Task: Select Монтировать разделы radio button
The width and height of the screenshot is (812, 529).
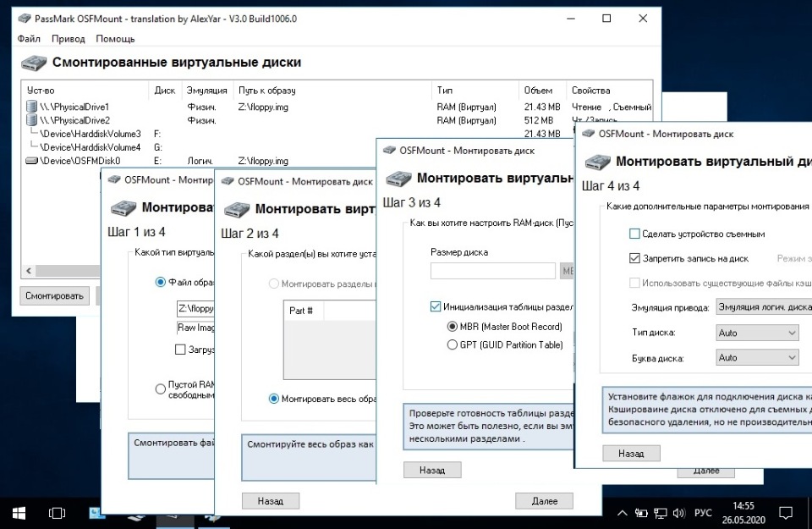Action: pyautogui.click(x=274, y=284)
